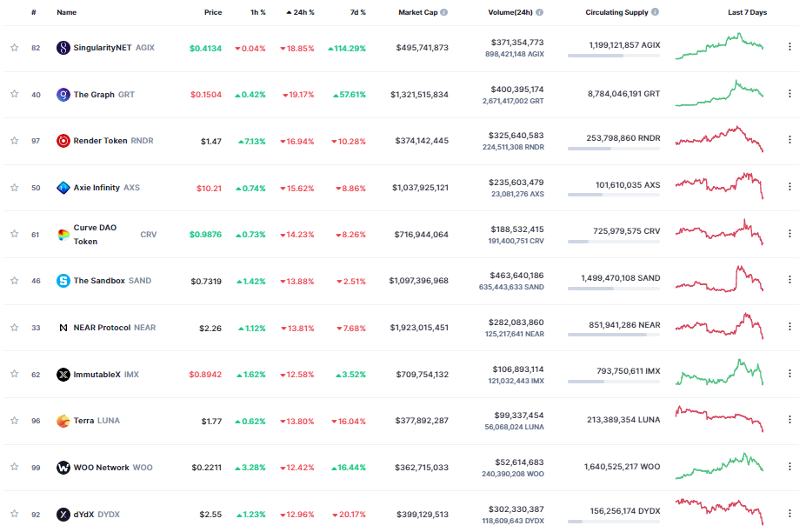Screen dimensions: 806x532
Task: Sort table by Price column
Action: [x=213, y=12]
